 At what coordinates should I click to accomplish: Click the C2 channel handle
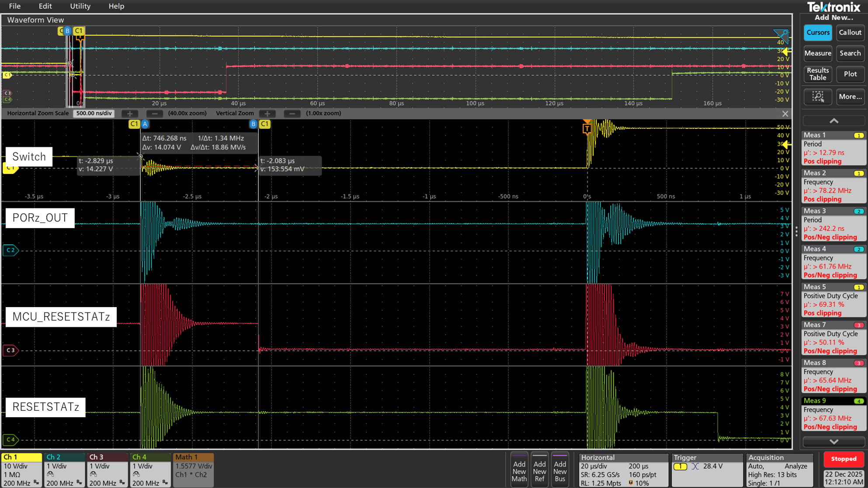(10, 250)
